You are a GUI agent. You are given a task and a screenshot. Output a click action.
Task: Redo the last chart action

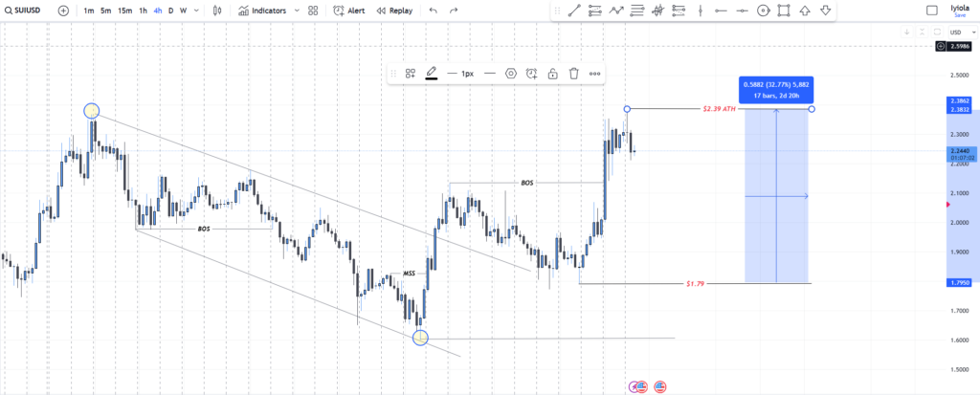[x=454, y=11]
